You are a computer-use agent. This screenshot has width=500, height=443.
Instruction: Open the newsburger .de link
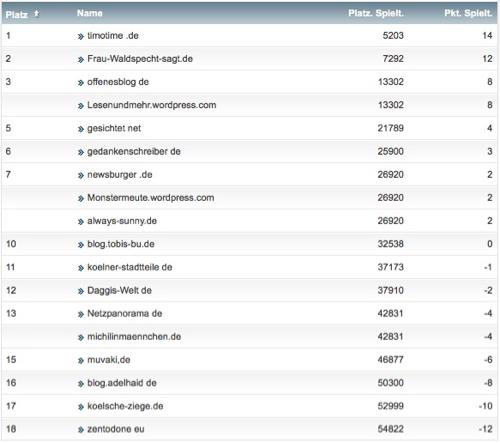120,175
